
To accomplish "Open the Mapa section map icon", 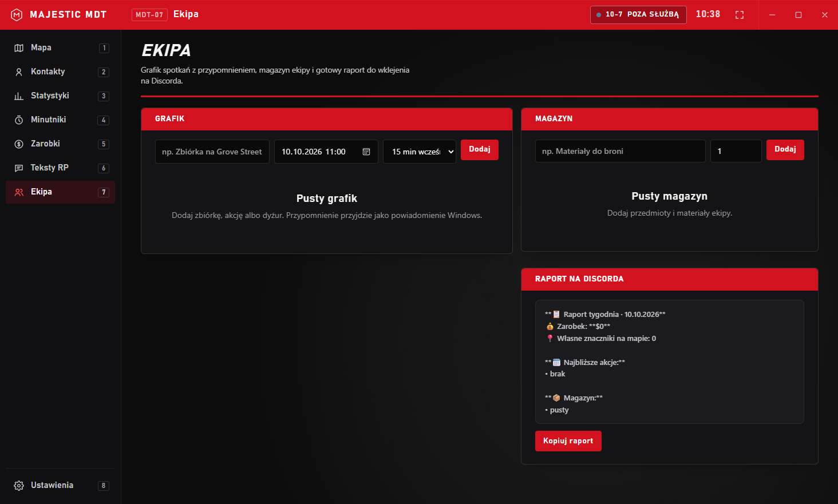I will click(x=19, y=48).
